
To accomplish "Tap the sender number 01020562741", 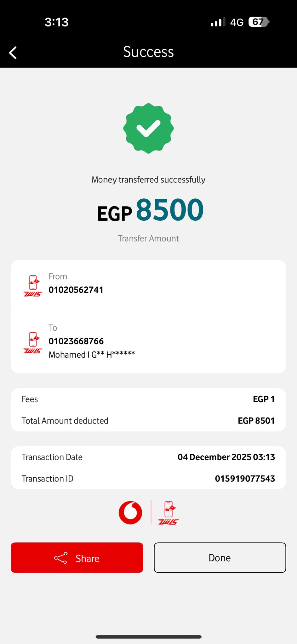I will (x=76, y=290).
